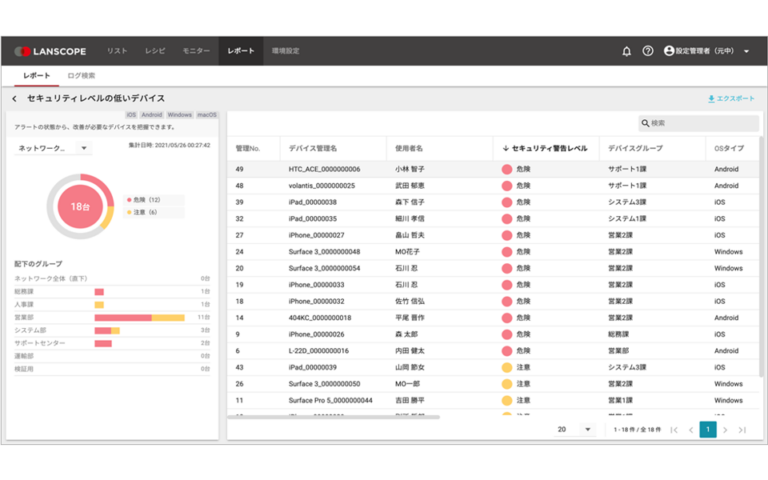Open the rows-per-page dropdown showing 20
Image resolution: width=768 pixels, height=480 pixels.
click(575, 429)
